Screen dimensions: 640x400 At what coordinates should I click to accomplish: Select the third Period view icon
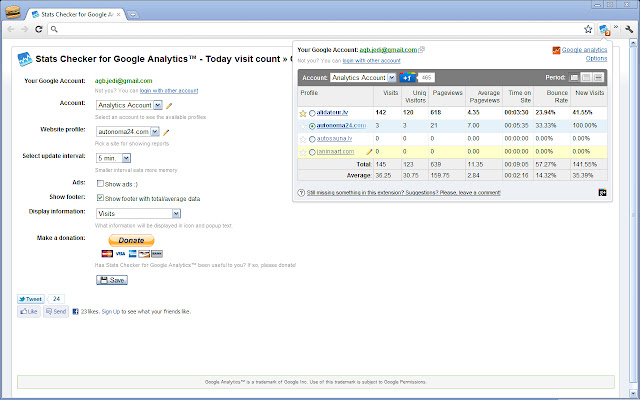(598, 78)
